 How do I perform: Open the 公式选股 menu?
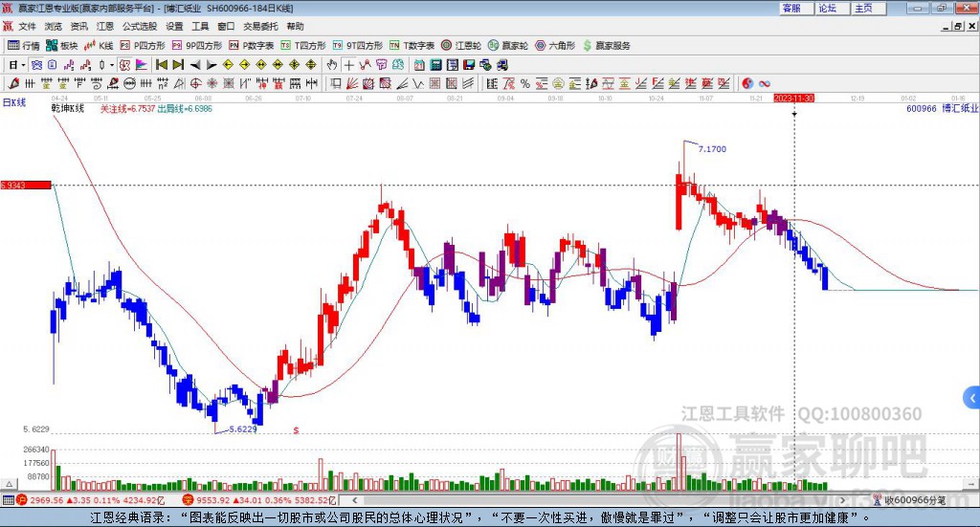pyautogui.click(x=140, y=26)
